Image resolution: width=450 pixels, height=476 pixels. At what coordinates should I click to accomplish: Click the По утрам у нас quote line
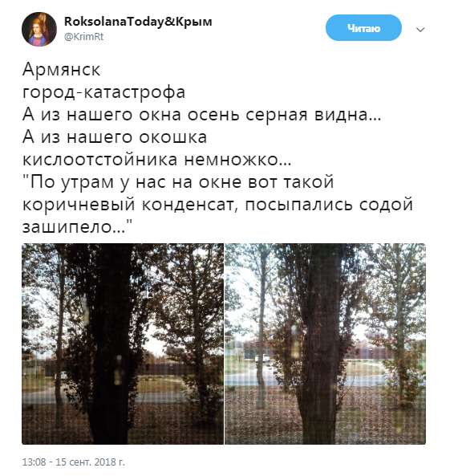pyautogui.click(x=178, y=182)
